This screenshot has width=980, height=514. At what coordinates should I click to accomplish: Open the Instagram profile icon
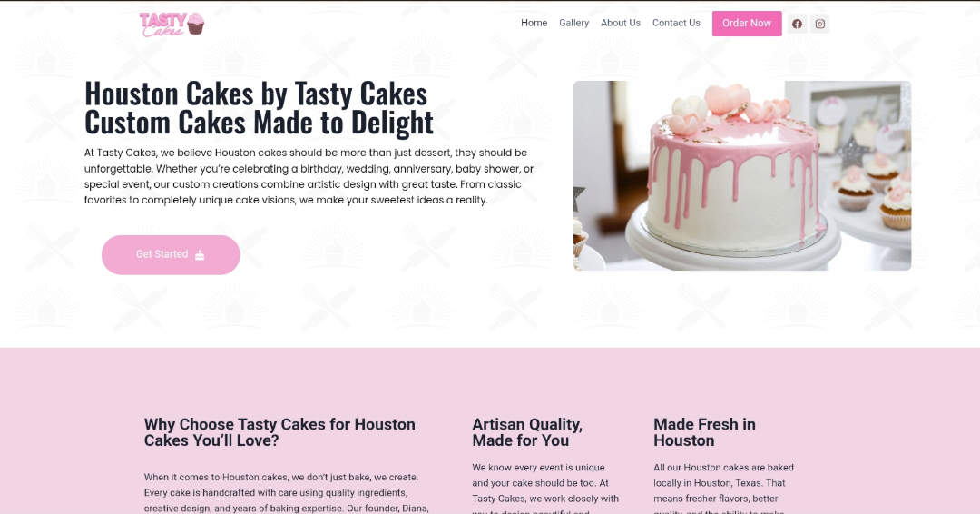[820, 24]
